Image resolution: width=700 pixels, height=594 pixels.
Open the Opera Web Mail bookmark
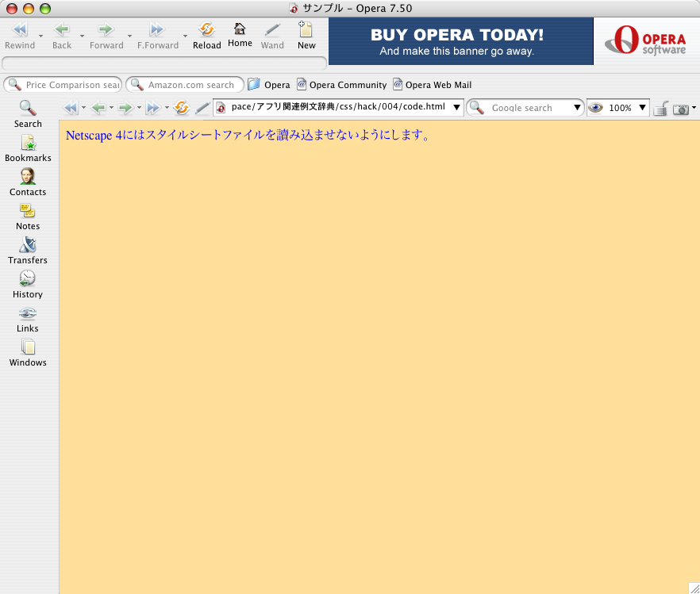(432, 85)
